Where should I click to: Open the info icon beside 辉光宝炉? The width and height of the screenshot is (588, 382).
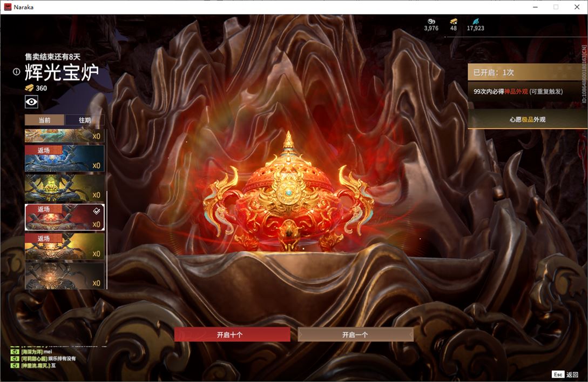pyautogui.click(x=17, y=72)
